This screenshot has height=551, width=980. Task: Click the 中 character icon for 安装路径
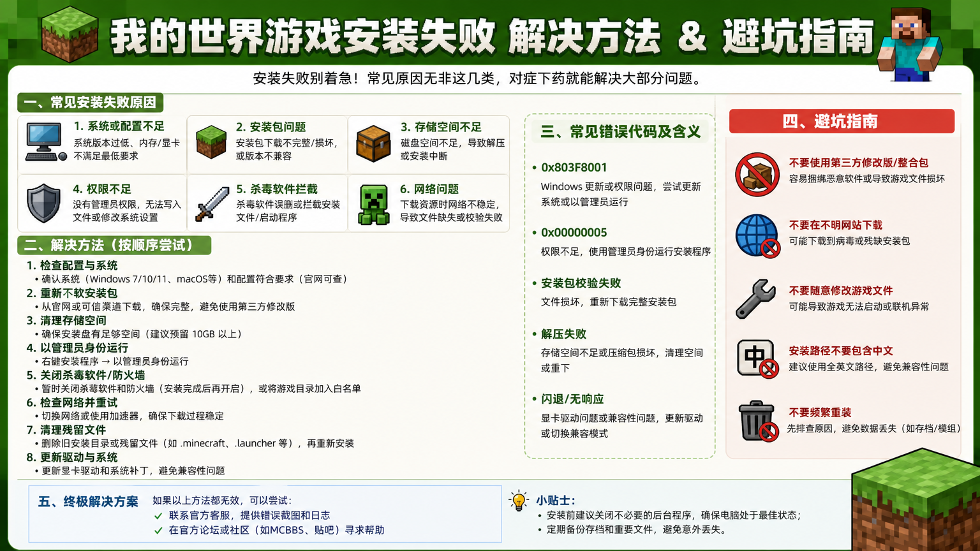[x=757, y=359]
